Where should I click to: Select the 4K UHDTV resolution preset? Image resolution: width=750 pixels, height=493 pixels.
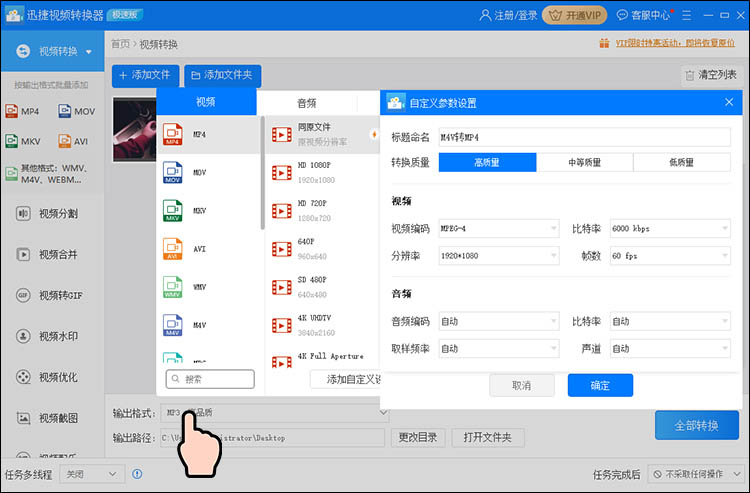point(323,325)
